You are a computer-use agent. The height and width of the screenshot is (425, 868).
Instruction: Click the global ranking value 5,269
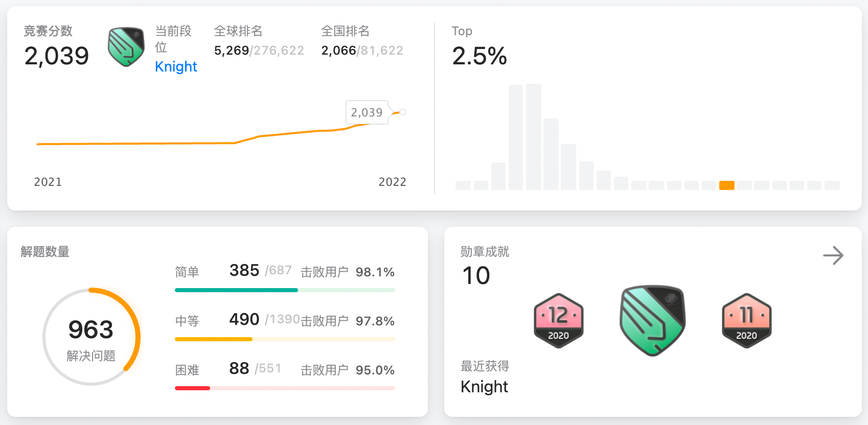[232, 51]
